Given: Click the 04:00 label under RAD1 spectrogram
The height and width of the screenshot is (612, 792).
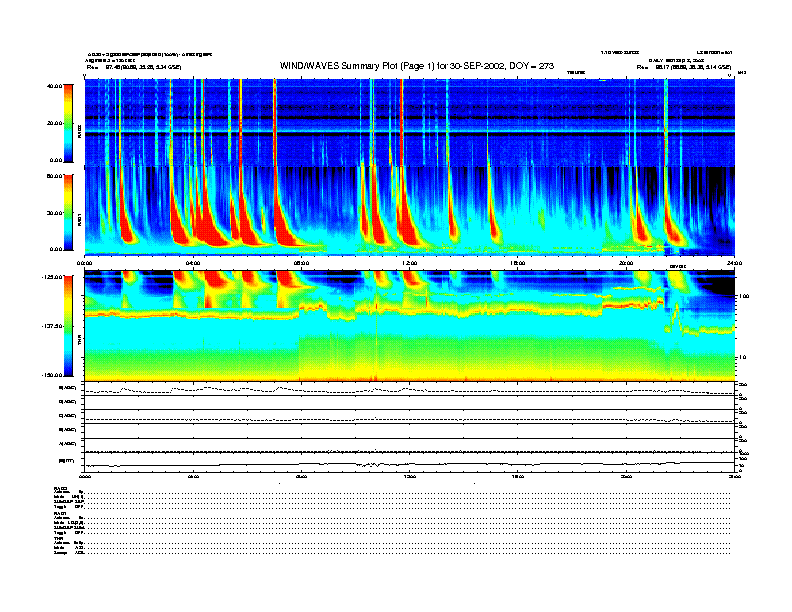Looking at the screenshot, I should point(193,263).
